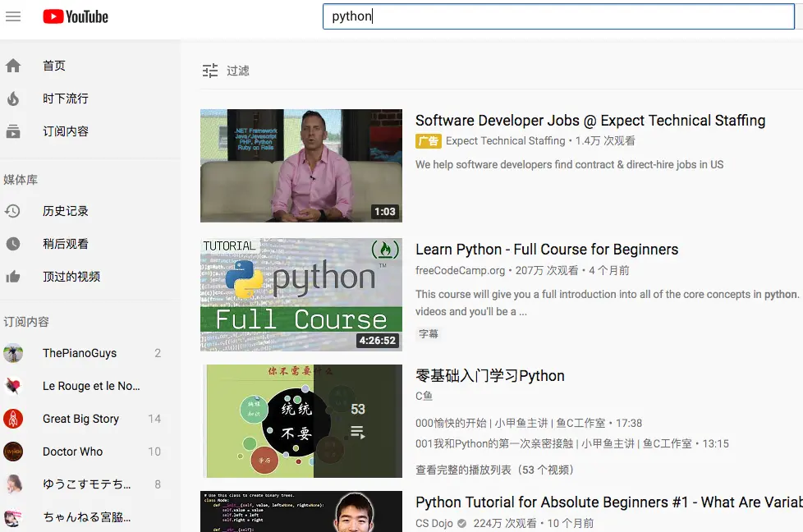Open Doctor Who subscription
This screenshot has width=803, height=532.
(73, 452)
